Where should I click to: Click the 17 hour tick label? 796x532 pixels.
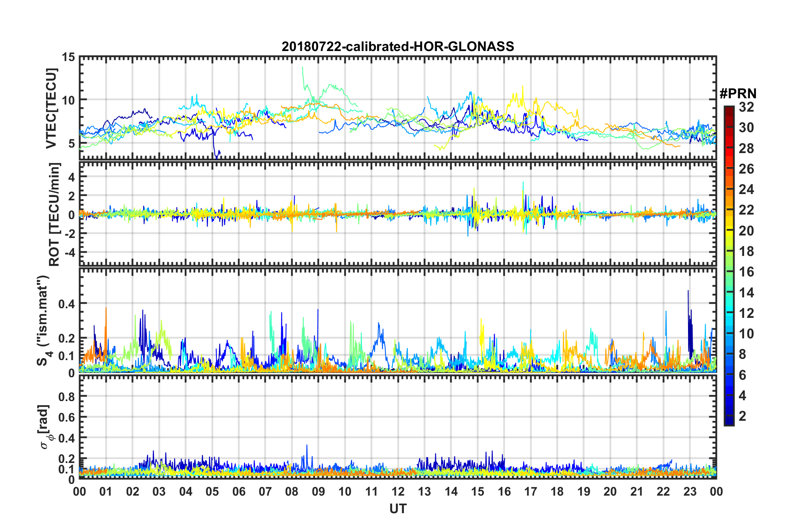point(531,491)
